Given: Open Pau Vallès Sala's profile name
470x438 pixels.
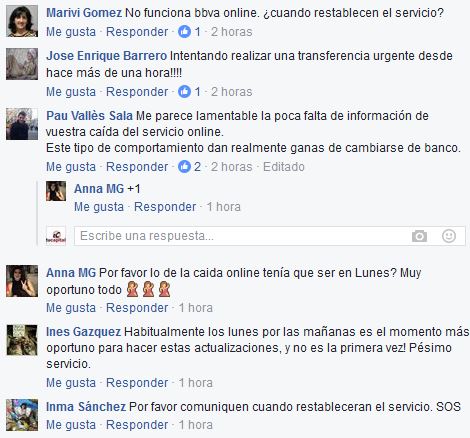Looking at the screenshot, I should coord(89,116).
